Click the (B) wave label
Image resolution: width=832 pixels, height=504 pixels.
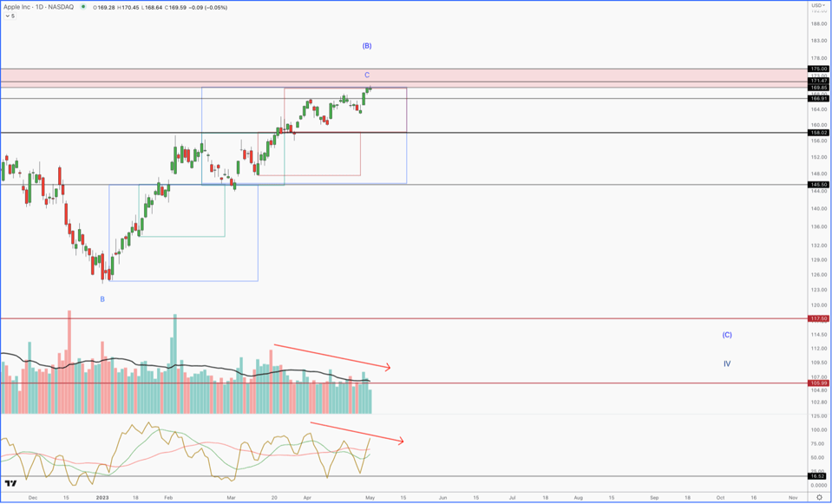click(x=367, y=46)
